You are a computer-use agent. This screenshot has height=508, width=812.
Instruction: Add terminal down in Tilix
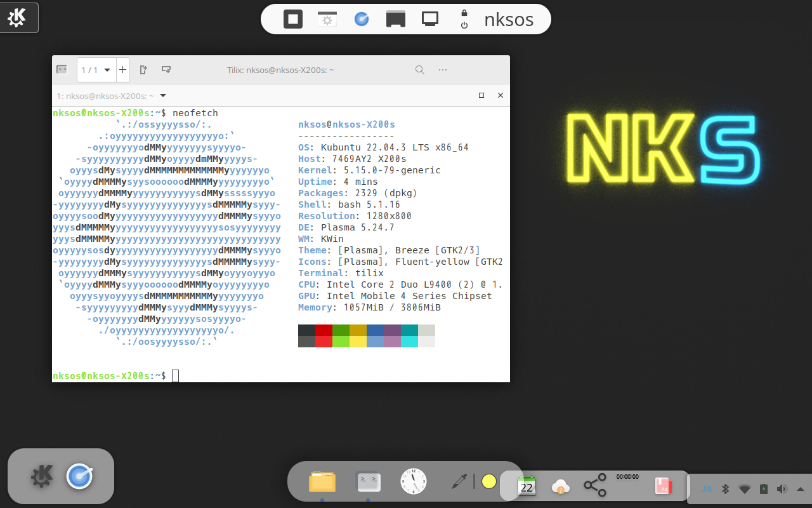166,70
